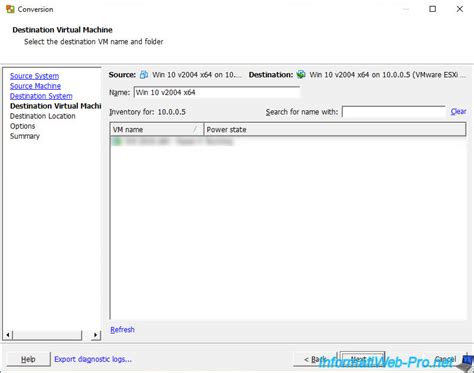This screenshot has width=474, height=373.
Task: Open Export diagnostic logs link
Action: click(x=93, y=359)
